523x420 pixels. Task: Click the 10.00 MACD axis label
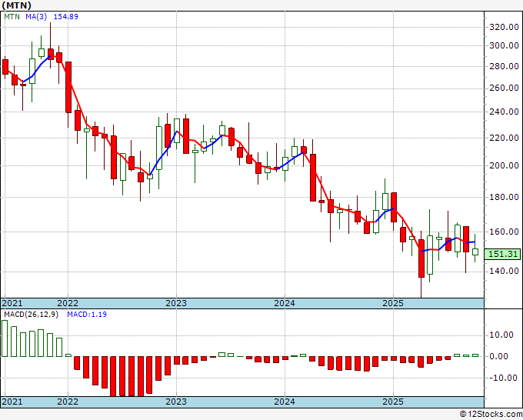pos(501,335)
